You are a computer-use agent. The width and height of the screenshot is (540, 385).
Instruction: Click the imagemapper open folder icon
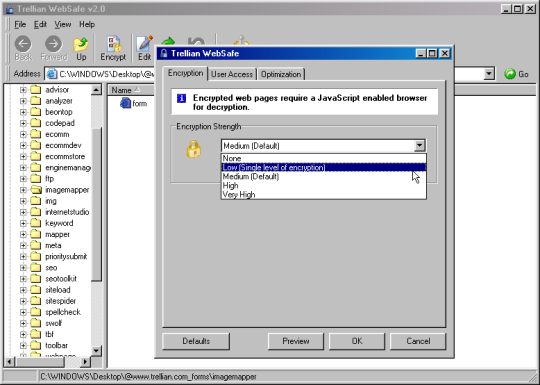35,190
